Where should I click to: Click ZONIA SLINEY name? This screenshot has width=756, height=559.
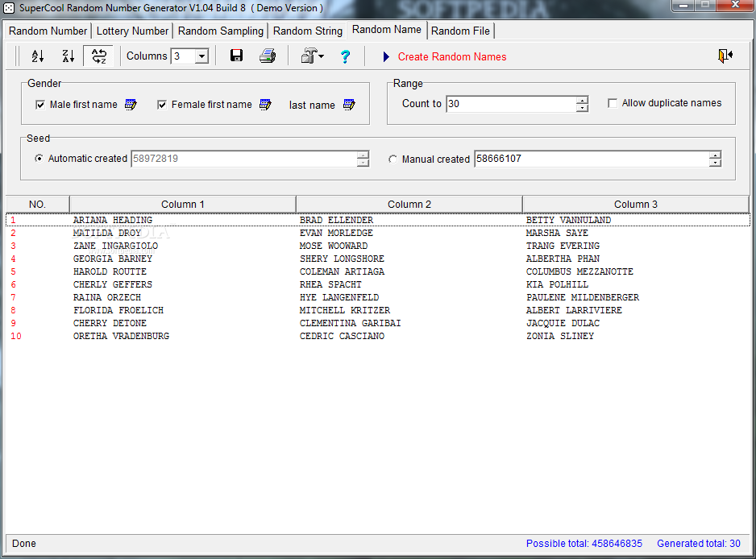560,337
